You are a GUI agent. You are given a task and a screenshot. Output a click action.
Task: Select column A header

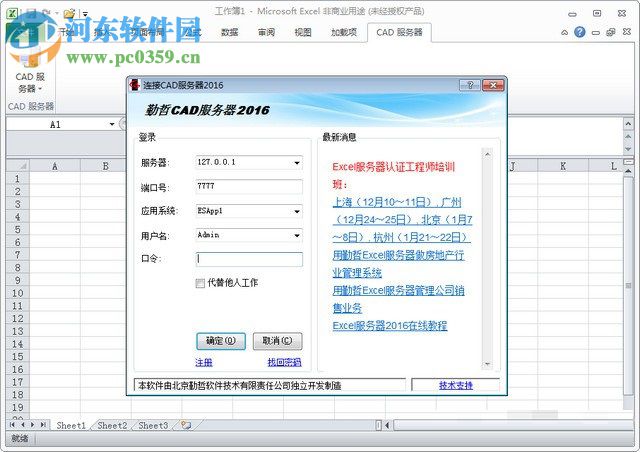(x=55, y=166)
